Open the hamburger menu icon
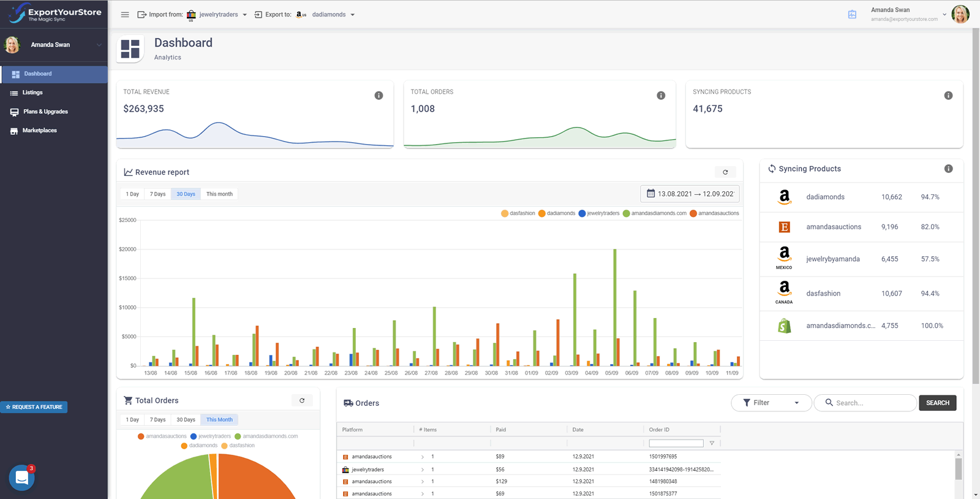 [x=125, y=15]
